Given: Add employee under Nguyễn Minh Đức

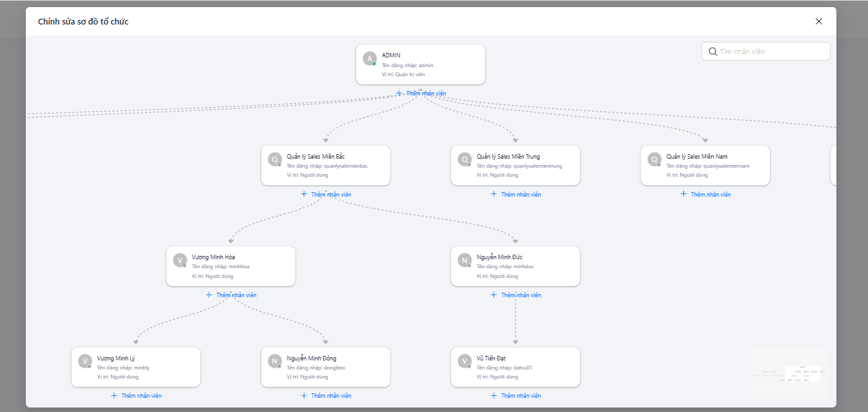Looking at the screenshot, I should coord(516,295).
